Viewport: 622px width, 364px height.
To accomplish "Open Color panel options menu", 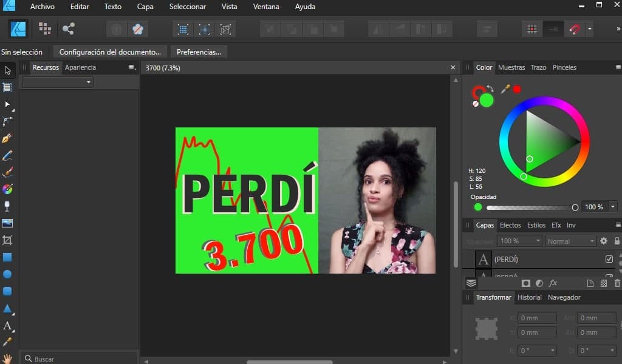I will click(x=618, y=67).
